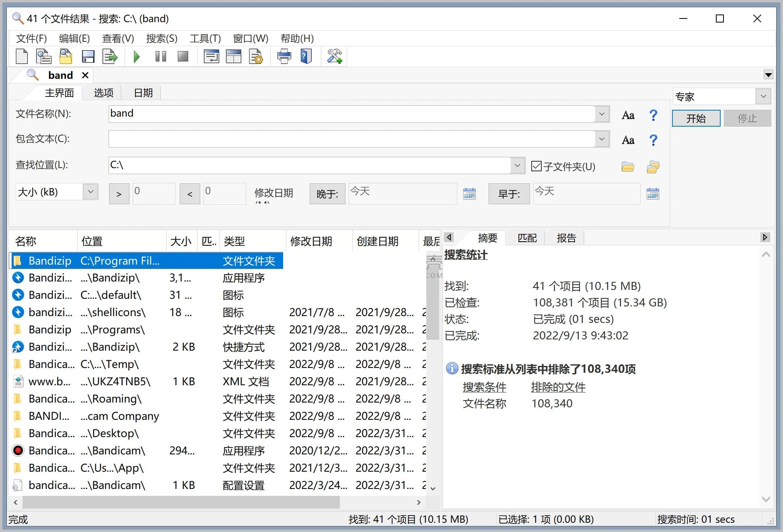Viewport: 783px width, 532px height.
Task: Click the tools wrench and hammer icon
Action: (334, 56)
